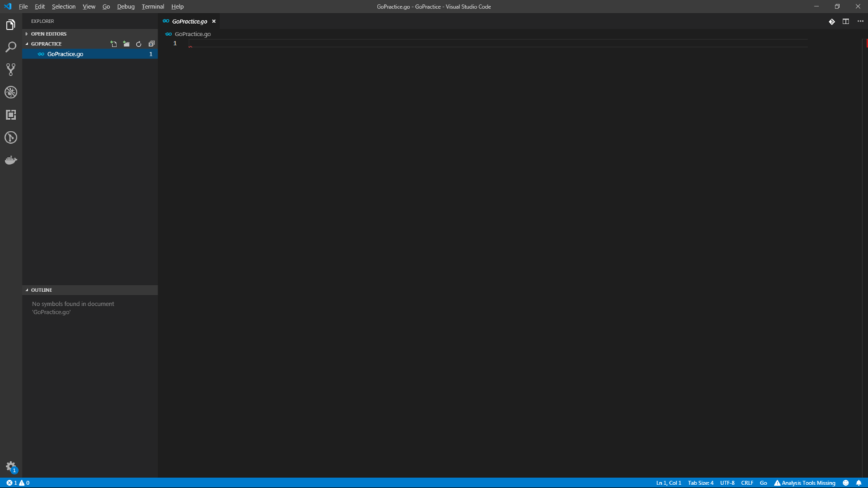The image size is (868, 488).
Task: Open the Manage gear at bottom of activity bar
Action: point(11,467)
